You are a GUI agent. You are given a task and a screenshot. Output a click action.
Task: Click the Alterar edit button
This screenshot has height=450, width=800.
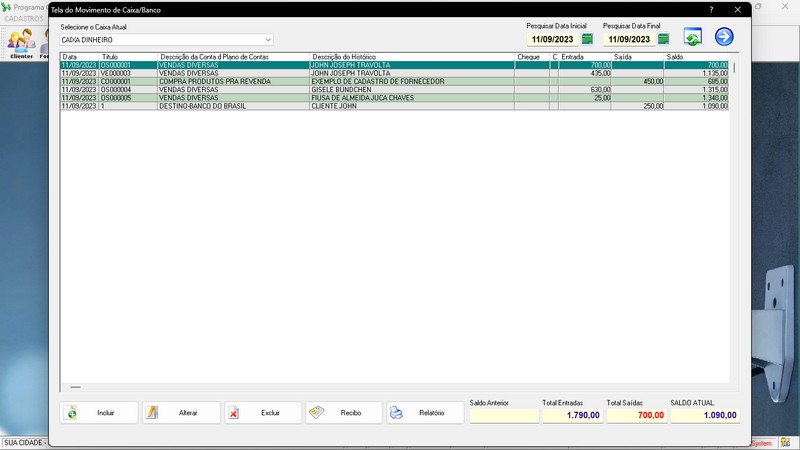pos(181,413)
